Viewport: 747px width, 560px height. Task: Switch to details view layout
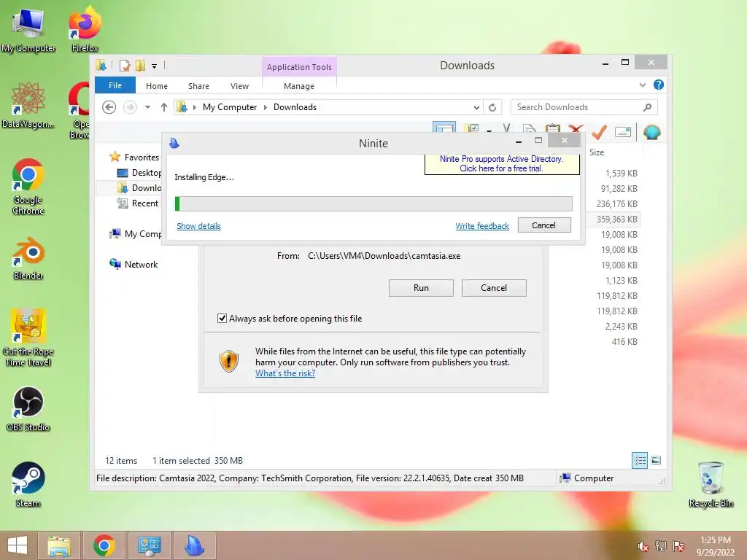[x=639, y=460]
